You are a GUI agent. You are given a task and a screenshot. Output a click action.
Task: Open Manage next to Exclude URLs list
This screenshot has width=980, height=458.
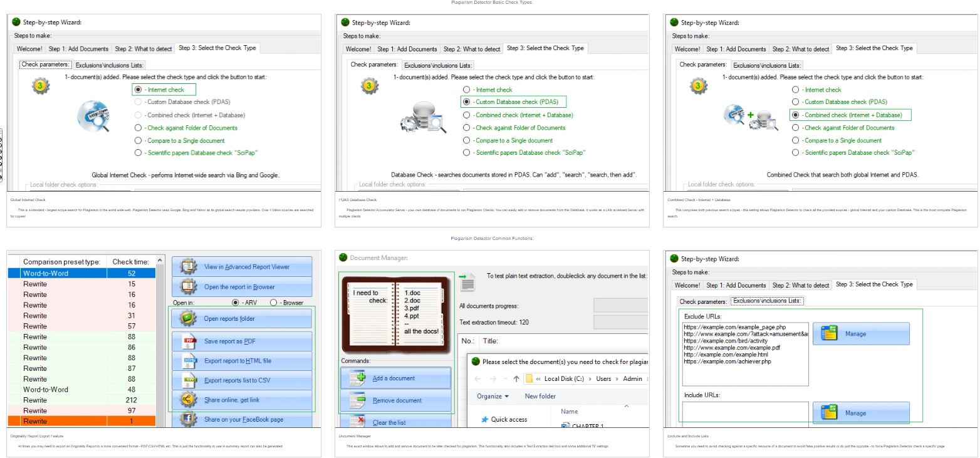tap(861, 333)
